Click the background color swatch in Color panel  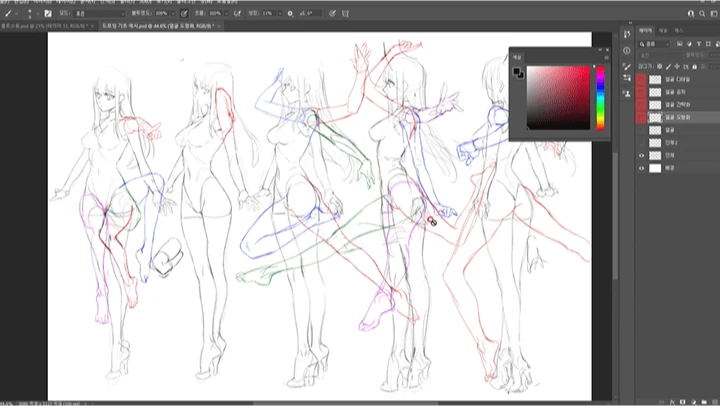click(x=521, y=75)
